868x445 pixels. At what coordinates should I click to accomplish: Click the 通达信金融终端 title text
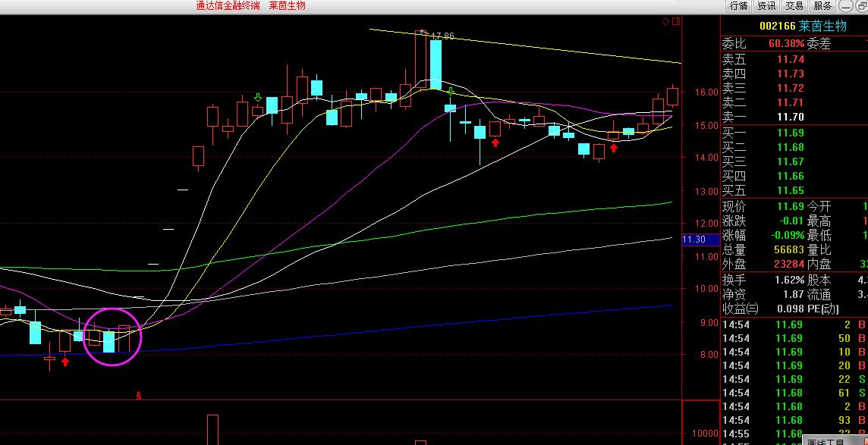(228, 5)
